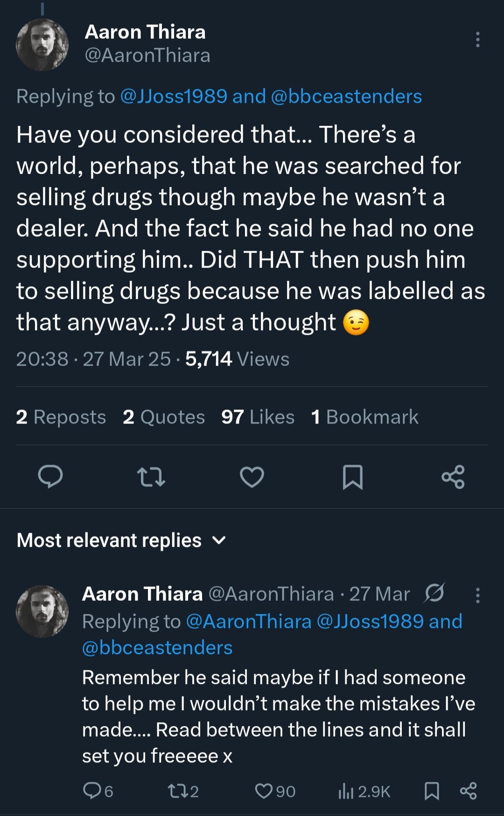Repost the main post
This screenshot has height=816, width=504.
tap(151, 477)
